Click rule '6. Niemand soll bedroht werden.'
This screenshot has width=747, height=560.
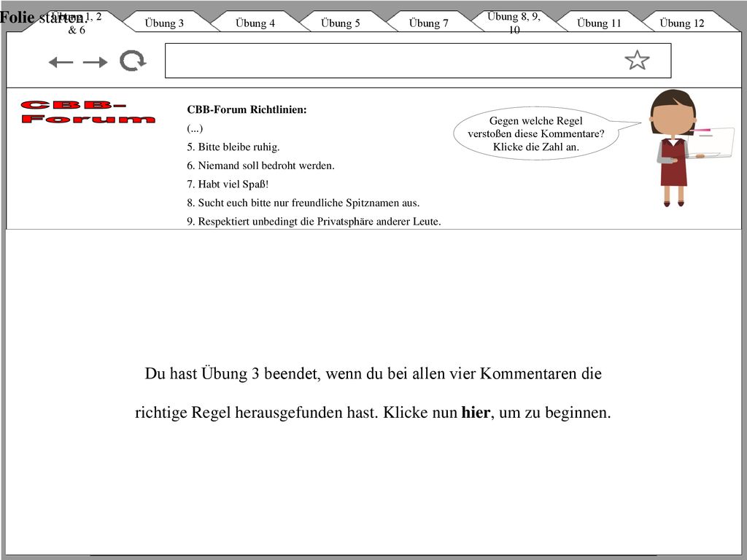[260, 166]
